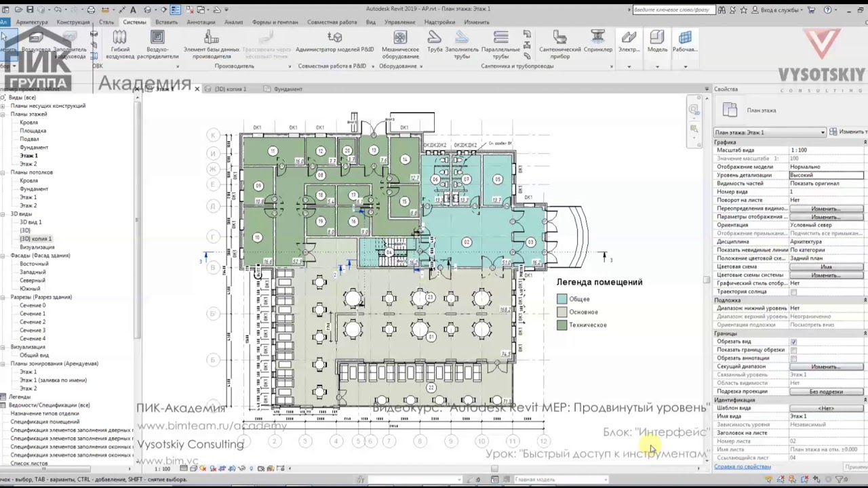Select the Air Terminal (Воздухораспределители) tool
Viewport: 868px width, 488px height.
[x=157, y=44]
